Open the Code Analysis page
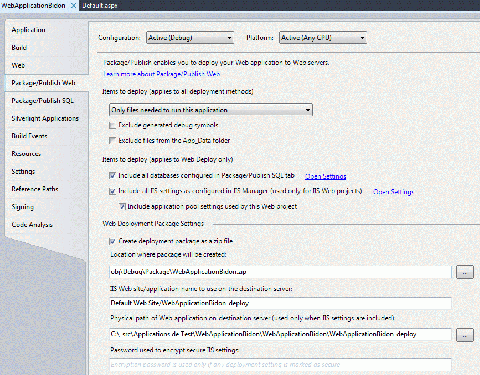This screenshot has width=480, height=375. [x=32, y=224]
